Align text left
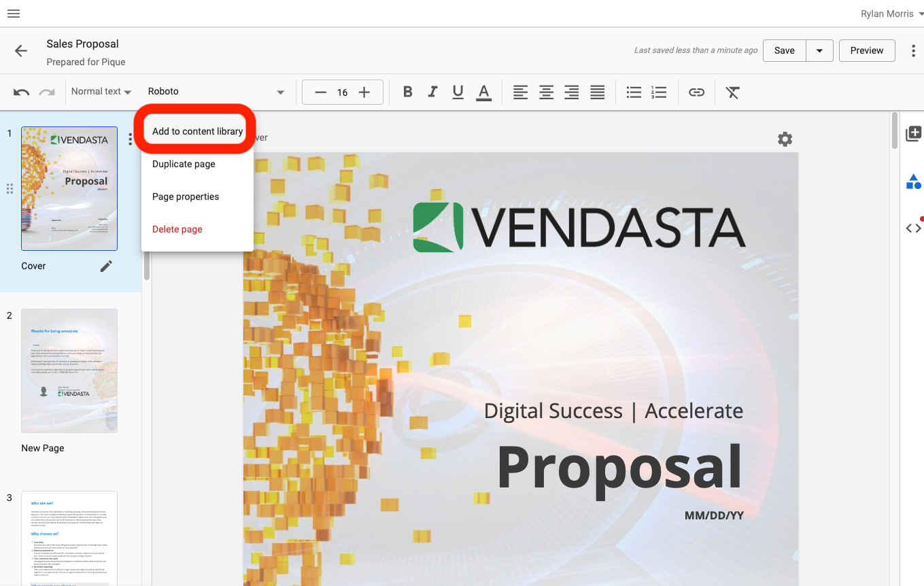Screen dimensions: 924x586 point(520,92)
